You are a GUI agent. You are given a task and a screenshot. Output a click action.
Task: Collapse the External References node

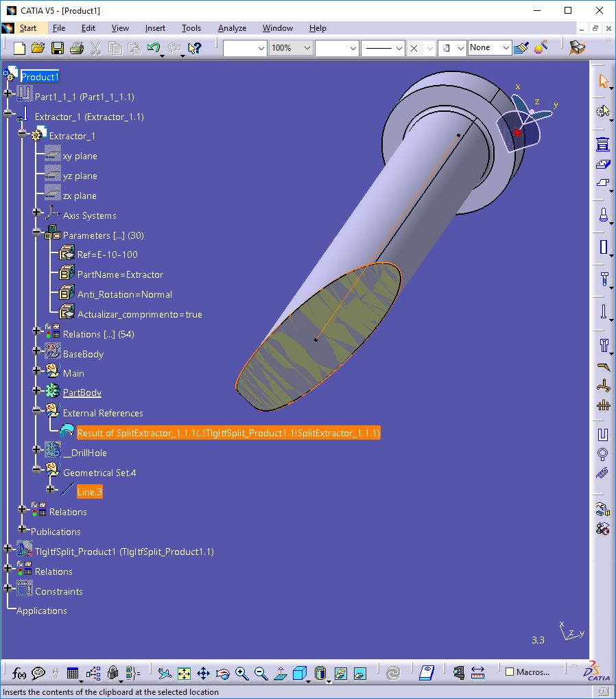coord(37,410)
